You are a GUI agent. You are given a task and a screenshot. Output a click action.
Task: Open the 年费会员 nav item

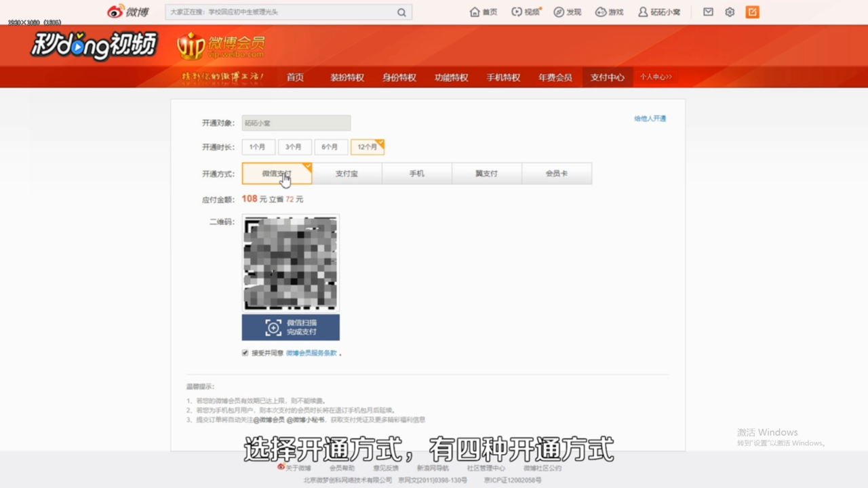tap(555, 77)
